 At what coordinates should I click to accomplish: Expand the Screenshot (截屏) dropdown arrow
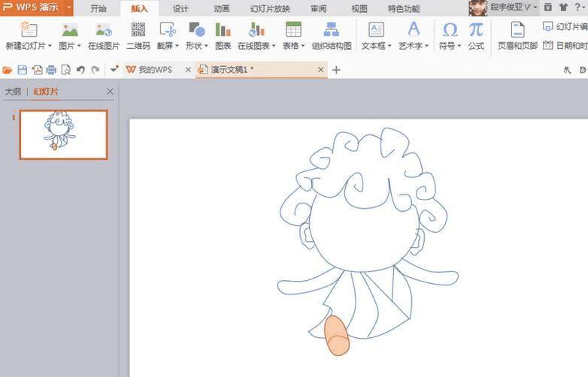tap(177, 46)
